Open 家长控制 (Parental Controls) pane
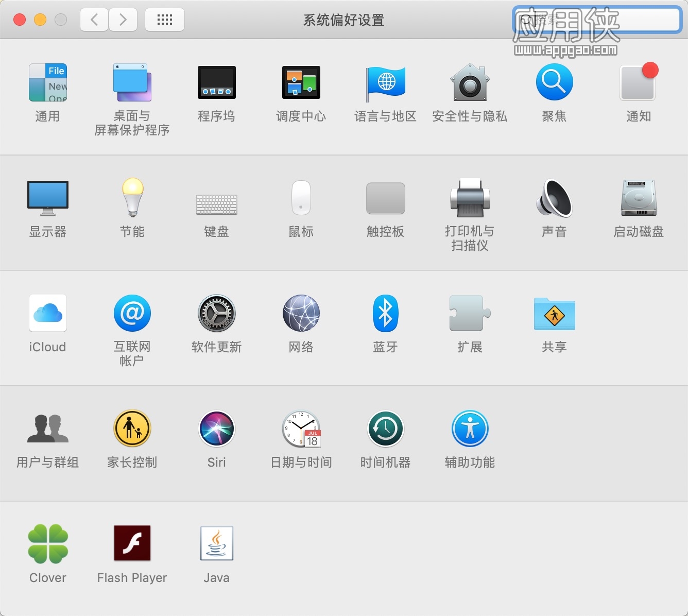The width and height of the screenshot is (688, 616). pyautogui.click(x=132, y=429)
